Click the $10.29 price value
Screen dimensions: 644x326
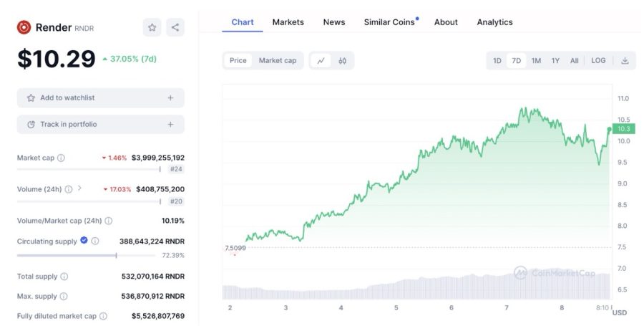[57, 59]
